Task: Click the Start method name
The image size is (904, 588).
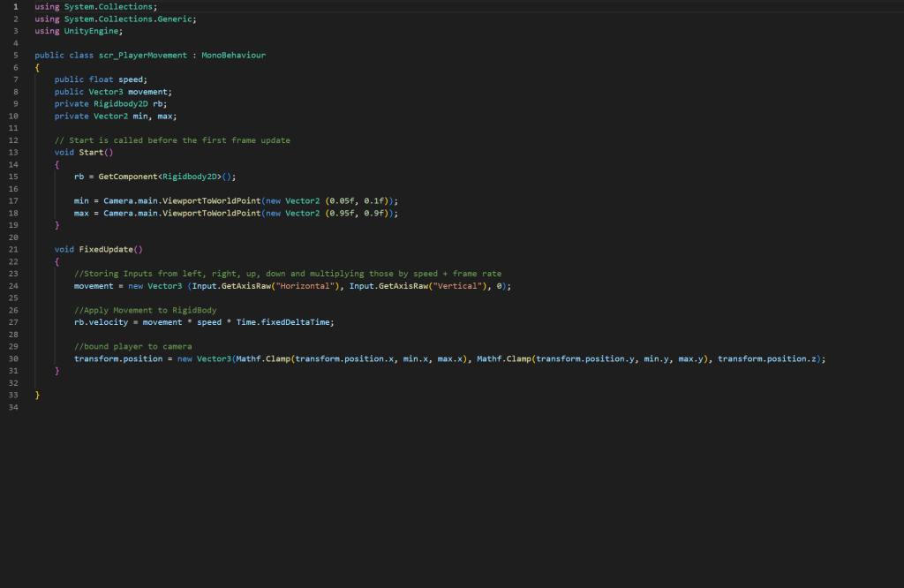Action: pos(91,152)
